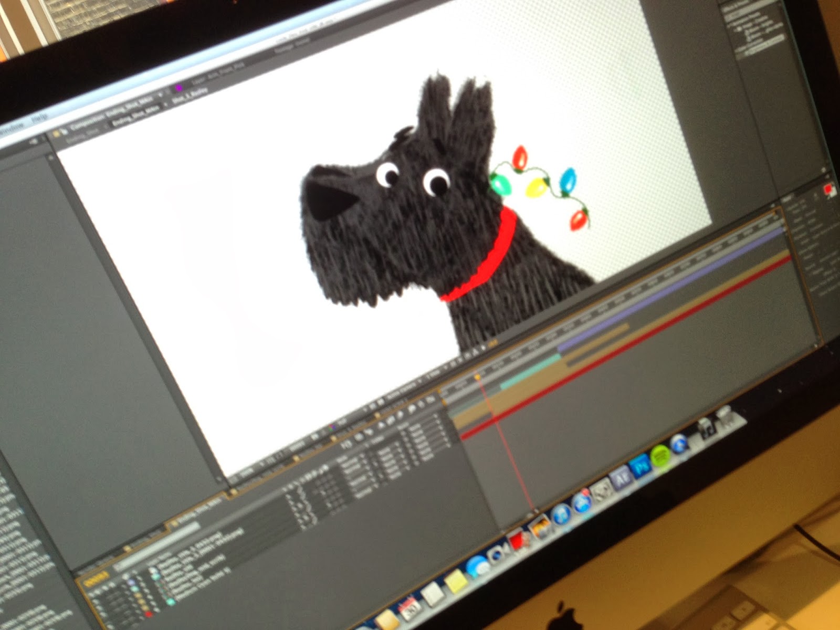Viewport: 840px width, 630px height.
Task: Open Spotify from the Dock
Action: click(x=661, y=456)
